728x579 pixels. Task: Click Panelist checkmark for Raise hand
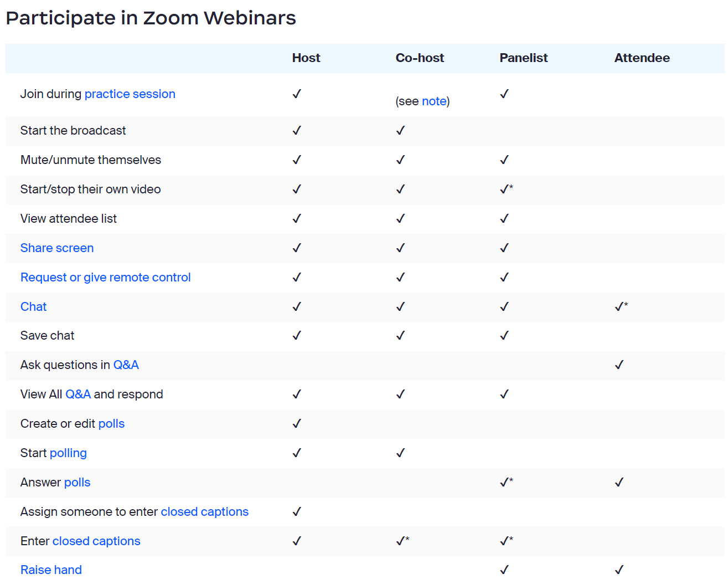[504, 570]
